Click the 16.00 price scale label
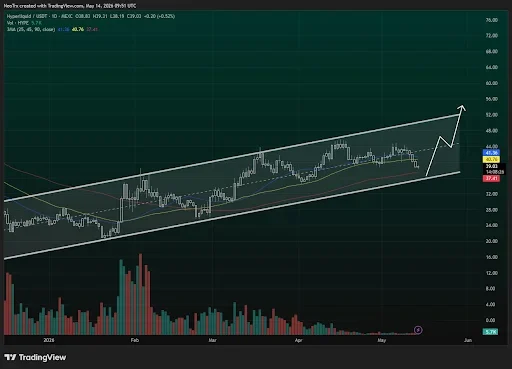This screenshot has height=369, width=512. [492, 257]
